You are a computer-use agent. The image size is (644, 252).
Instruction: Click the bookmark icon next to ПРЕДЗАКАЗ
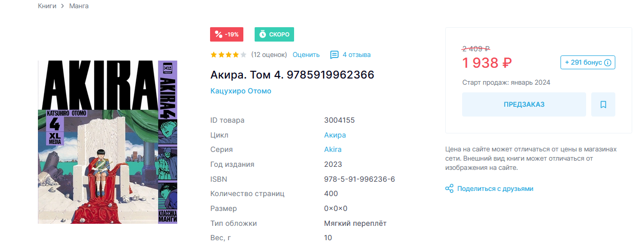click(x=603, y=105)
